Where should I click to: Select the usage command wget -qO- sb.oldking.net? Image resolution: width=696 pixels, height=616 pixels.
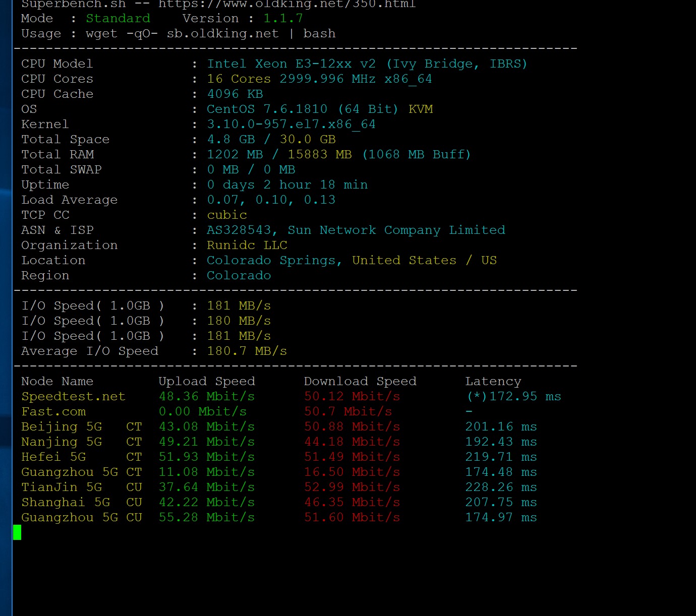[x=183, y=34]
